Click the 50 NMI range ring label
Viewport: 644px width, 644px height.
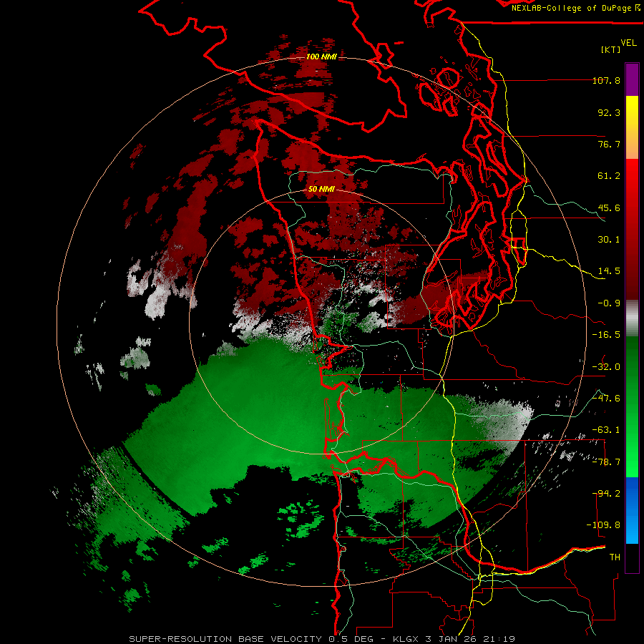pyautogui.click(x=321, y=189)
